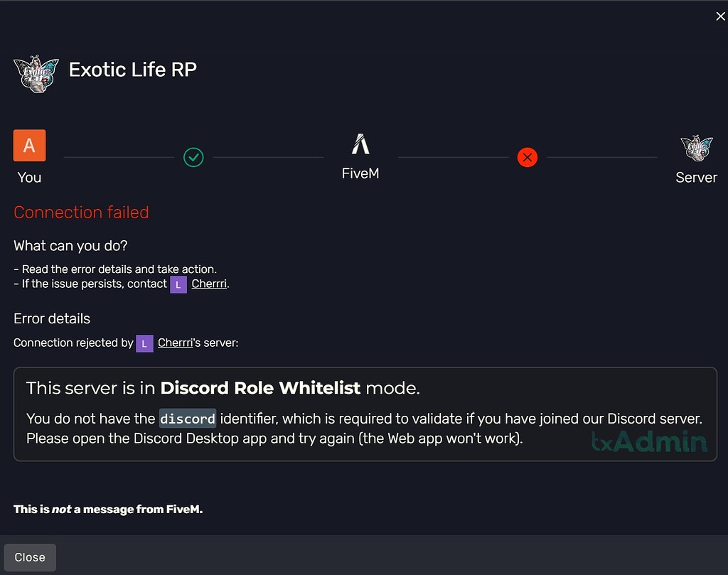
Task: Click the purple 'L' badge beside Cherrri contact
Action: click(178, 284)
